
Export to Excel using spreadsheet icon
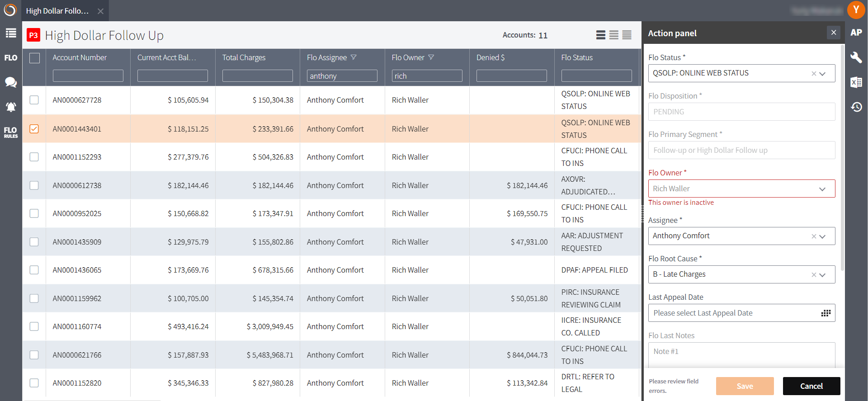point(856,82)
